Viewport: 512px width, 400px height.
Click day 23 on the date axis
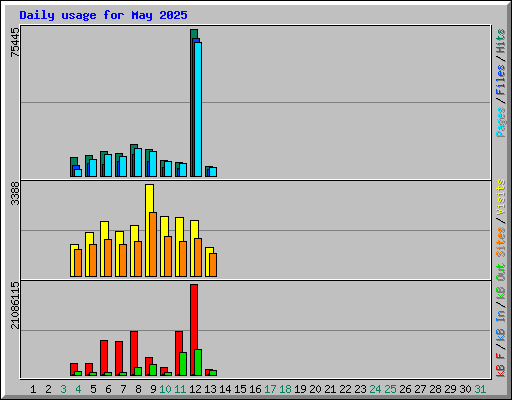pyautogui.click(x=360, y=389)
